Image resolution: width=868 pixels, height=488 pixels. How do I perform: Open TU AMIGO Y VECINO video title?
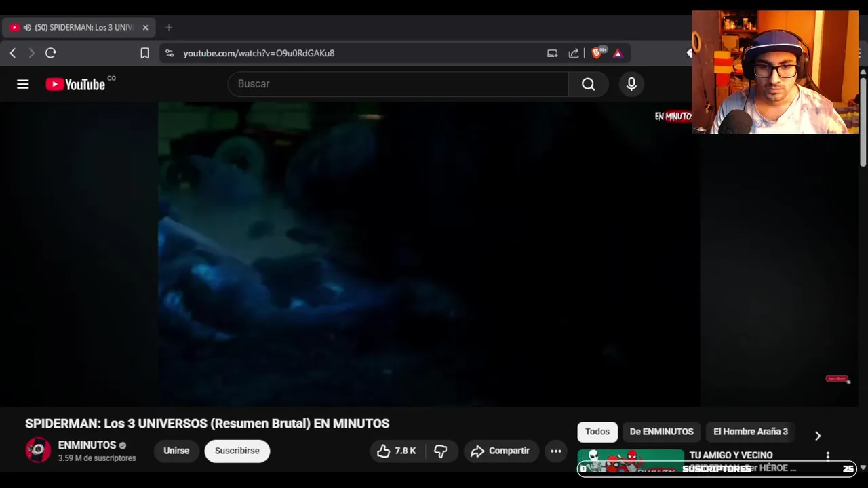[x=731, y=455]
